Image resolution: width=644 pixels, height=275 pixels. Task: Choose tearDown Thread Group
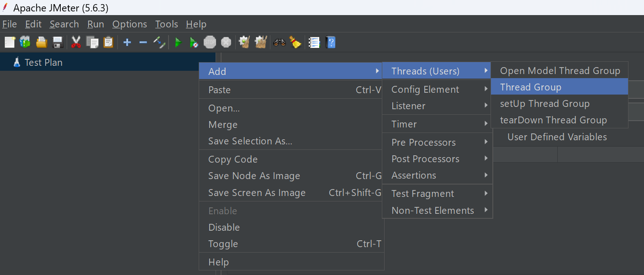click(x=560, y=120)
